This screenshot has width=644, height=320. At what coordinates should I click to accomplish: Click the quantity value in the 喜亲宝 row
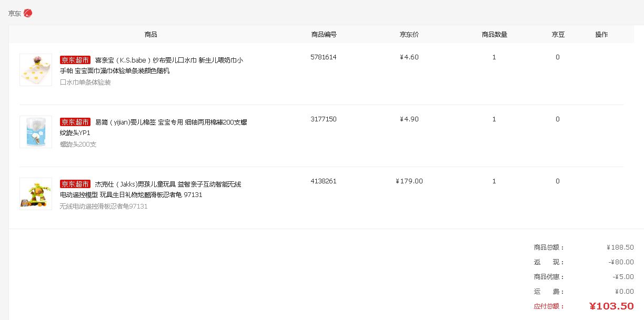click(494, 57)
